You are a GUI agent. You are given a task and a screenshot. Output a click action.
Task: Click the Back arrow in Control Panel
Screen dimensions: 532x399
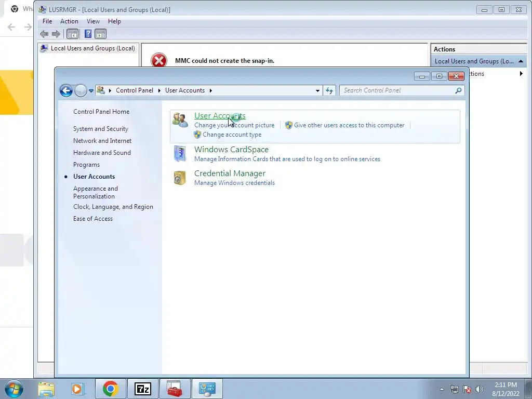pos(66,90)
